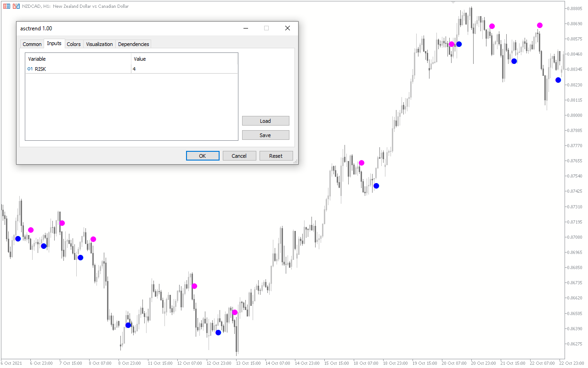
Task: Click the 6 Oct 2021 time label
Action: click(x=11, y=363)
